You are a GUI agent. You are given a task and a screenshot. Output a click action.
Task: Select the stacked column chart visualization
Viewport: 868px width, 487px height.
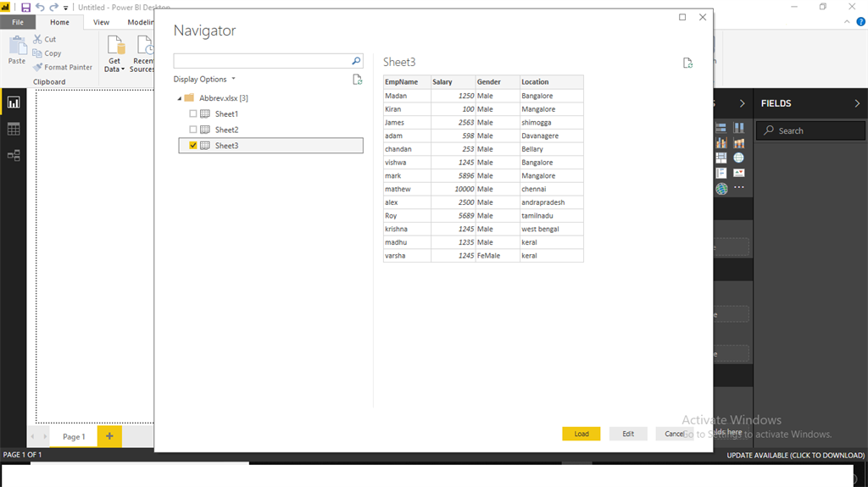(x=739, y=128)
